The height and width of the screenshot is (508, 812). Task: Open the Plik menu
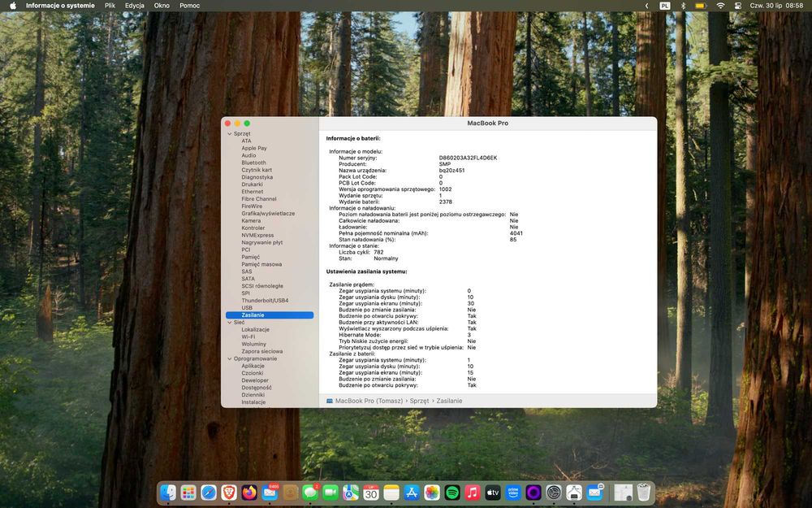coord(110,6)
